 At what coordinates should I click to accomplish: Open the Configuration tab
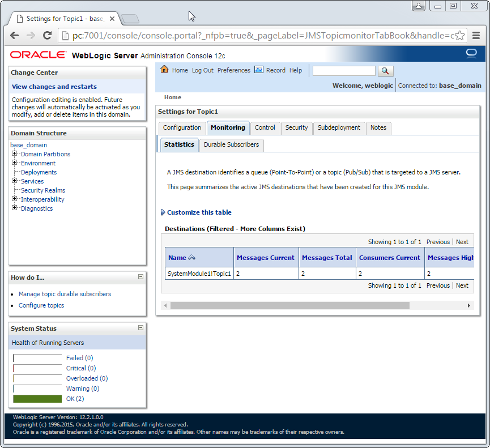[182, 128]
